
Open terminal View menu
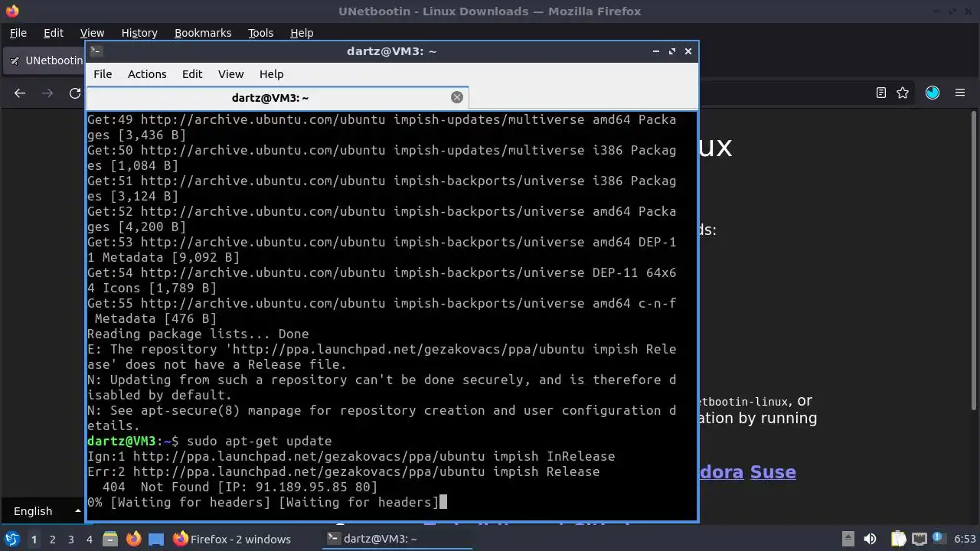pos(230,74)
